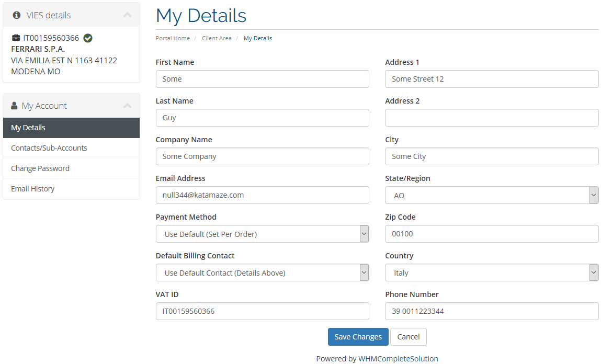Click the Address 1 field label
Viewport: 601px width, 364px height.
pyautogui.click(x=402, y=62)
